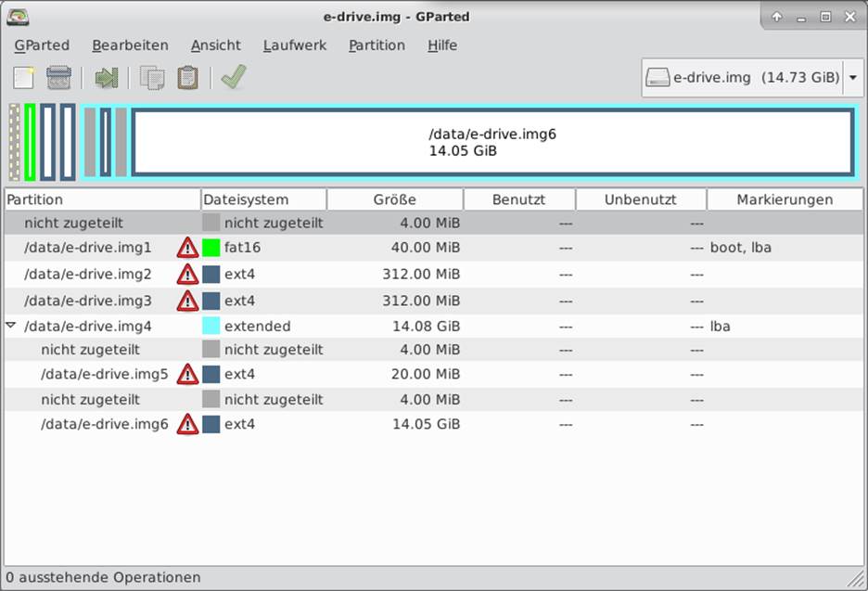Click the New partition toolbar icon
The height and width of the screenshot is (591, 868).
23,78
